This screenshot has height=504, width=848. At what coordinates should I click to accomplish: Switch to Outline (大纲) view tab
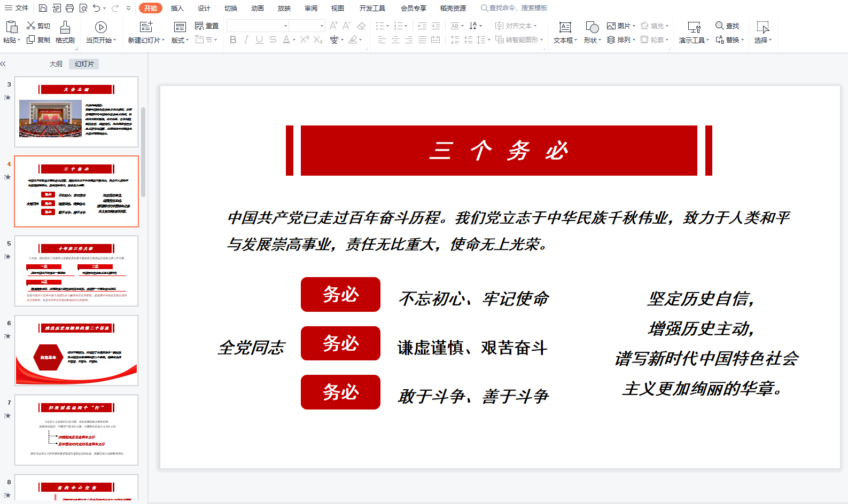pyautogui.click(x=56, y=64)
